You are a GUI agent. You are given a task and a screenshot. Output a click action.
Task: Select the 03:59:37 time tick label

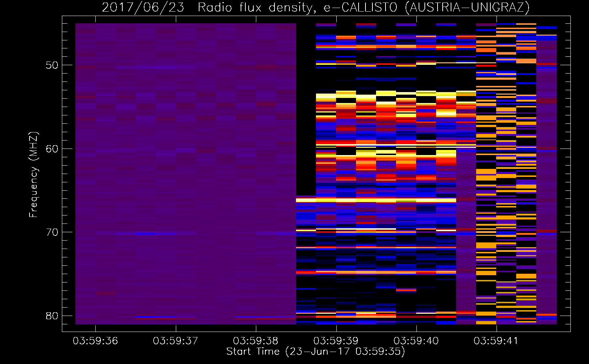[175, 341]
